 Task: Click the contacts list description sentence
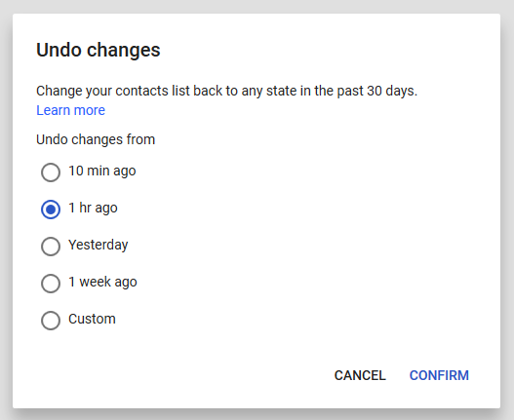[x=226, y=91]
